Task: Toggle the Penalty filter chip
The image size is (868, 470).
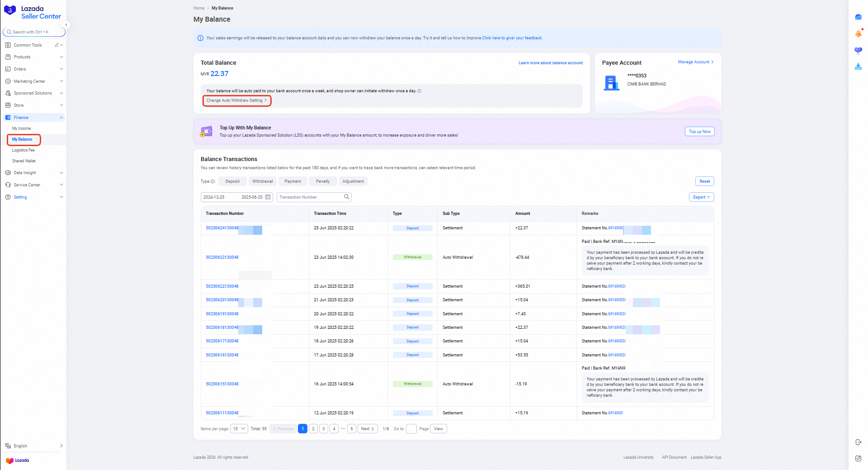Action: point(322,181)
